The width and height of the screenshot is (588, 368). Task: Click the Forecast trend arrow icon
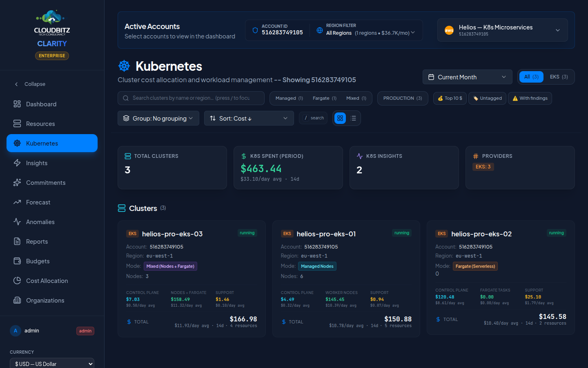[17, 202]
